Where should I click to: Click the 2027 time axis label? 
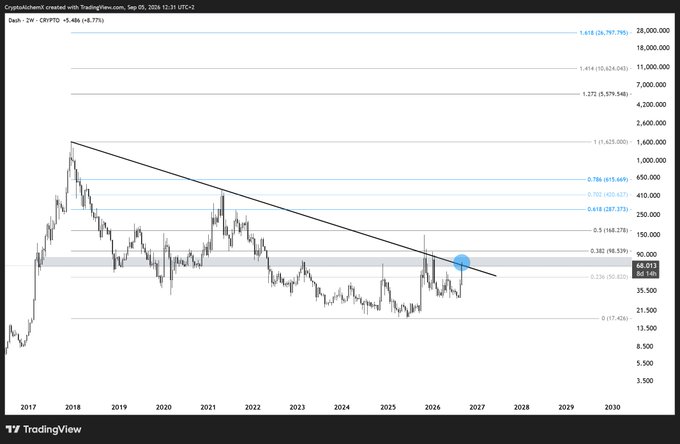point(477,407)
